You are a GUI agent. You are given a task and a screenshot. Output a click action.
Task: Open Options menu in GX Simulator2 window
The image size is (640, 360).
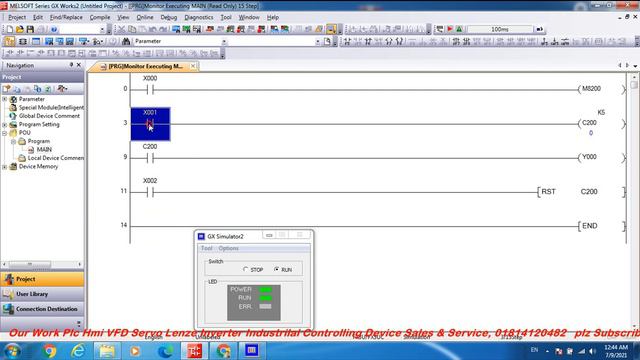(228, 248)
